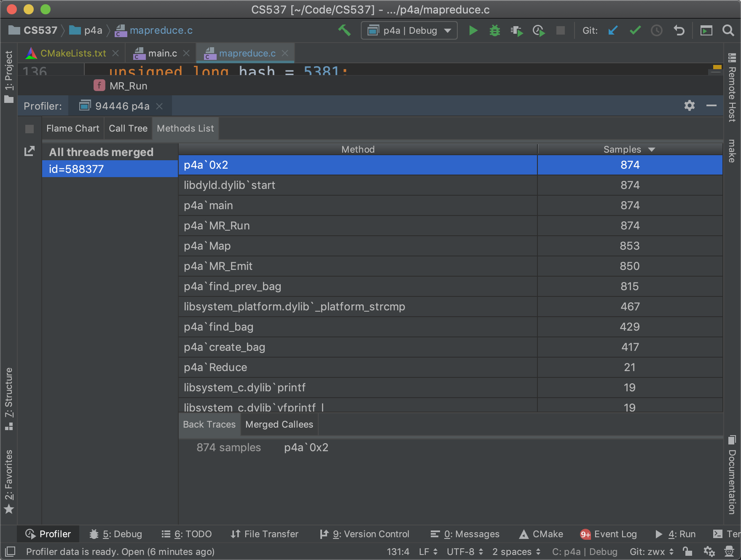Click the Run with Profiler icon

[538, 30]
